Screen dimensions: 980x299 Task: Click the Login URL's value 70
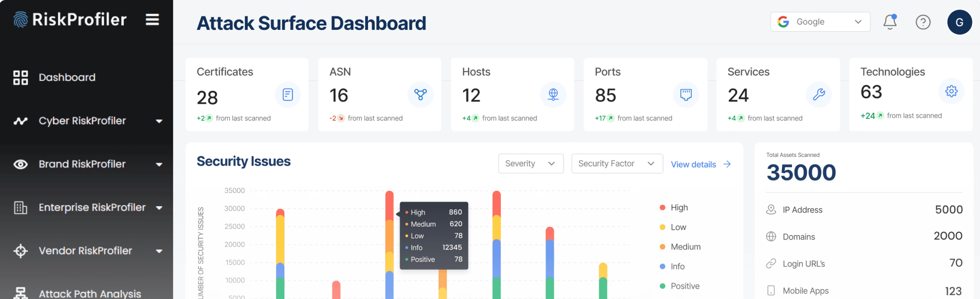[x=956, y=263]
